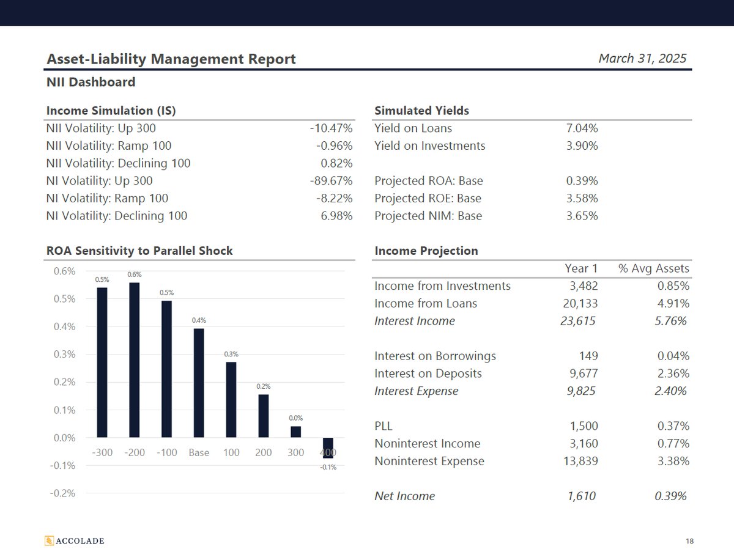Click the Accolade logo icon
The width and height of the screenshot is (734, 560).
point(50,540)
